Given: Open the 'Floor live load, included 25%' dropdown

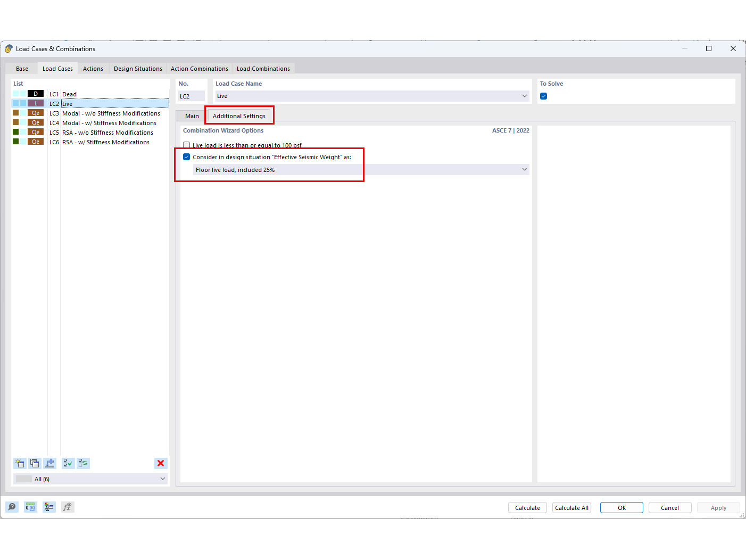Looking at the screenshot, I should tap(525, 169).
